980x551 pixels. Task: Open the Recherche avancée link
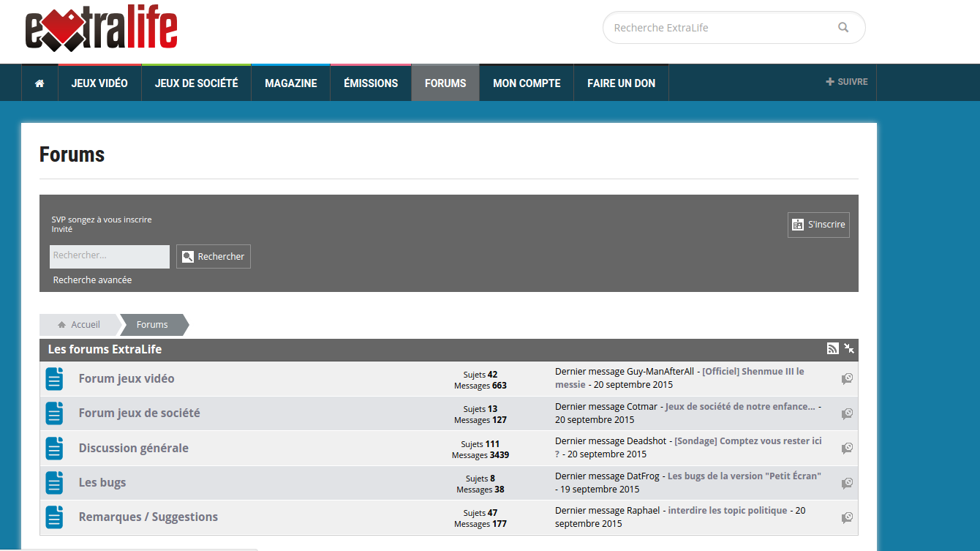point(92,280)
